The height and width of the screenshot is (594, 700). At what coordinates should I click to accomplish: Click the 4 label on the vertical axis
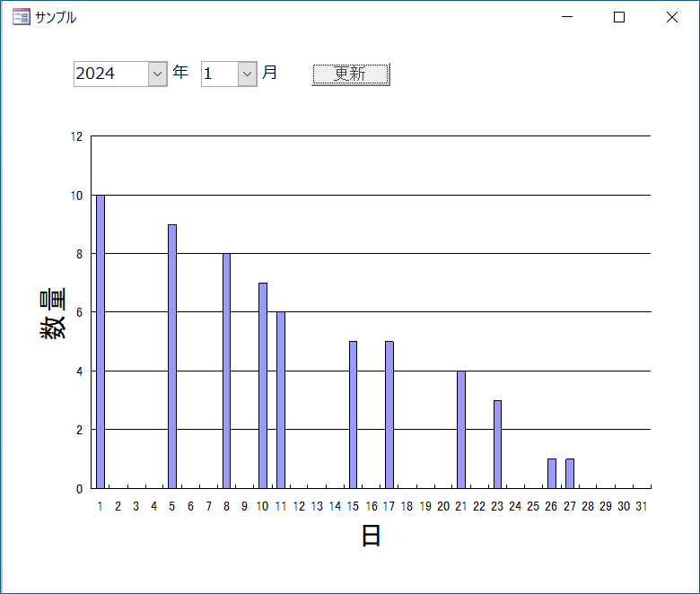tap(80, 371)
